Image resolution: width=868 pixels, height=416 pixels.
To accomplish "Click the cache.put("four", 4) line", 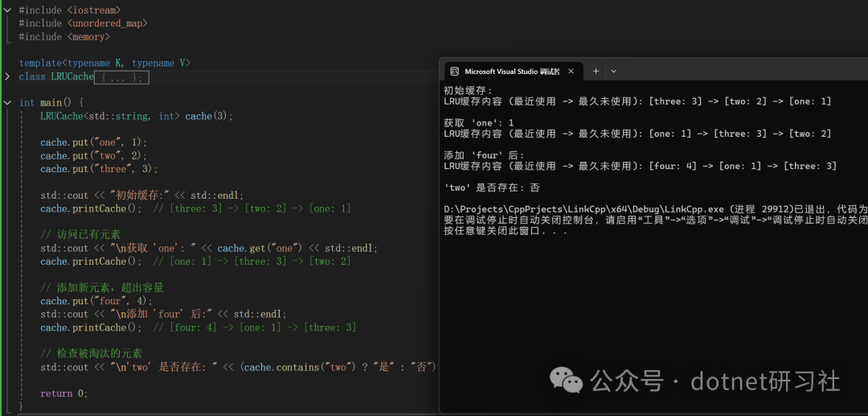I will click(96, 301).
